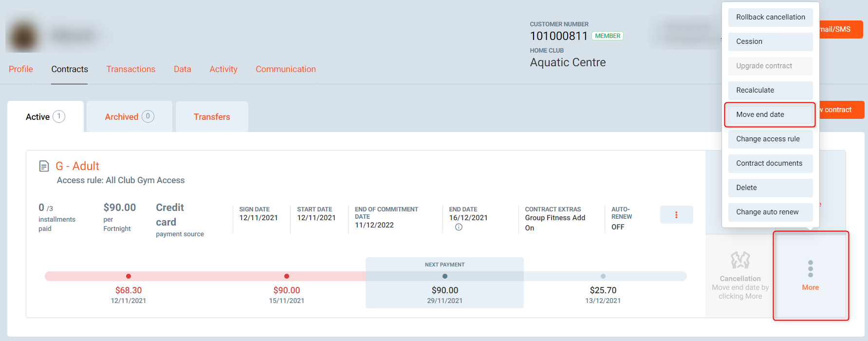868x341 pixels.
Task: Select Move end date from menu
Action: pos(770,114)
